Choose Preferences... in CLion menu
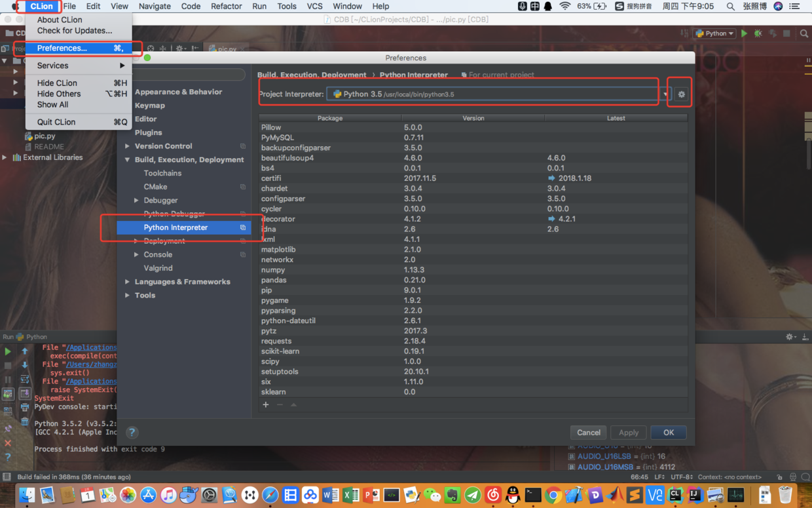The image size is (812, 508). click(x=79, y=48)
